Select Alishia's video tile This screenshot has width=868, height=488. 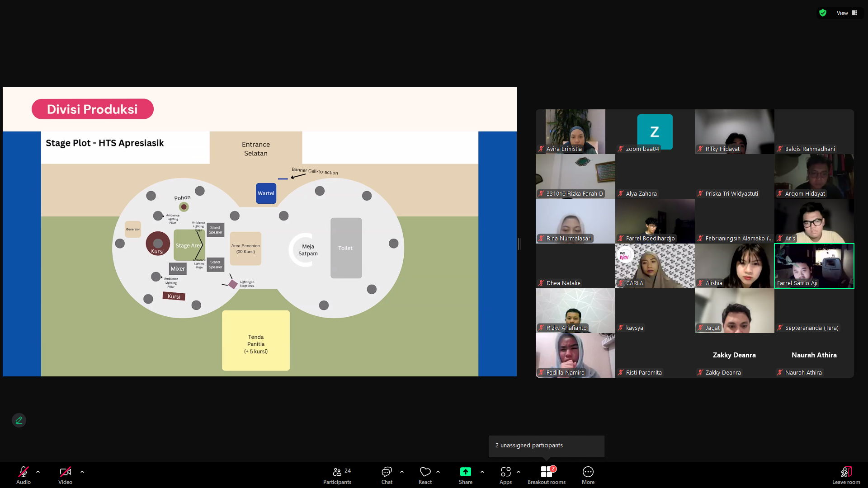tap(735, 266)
